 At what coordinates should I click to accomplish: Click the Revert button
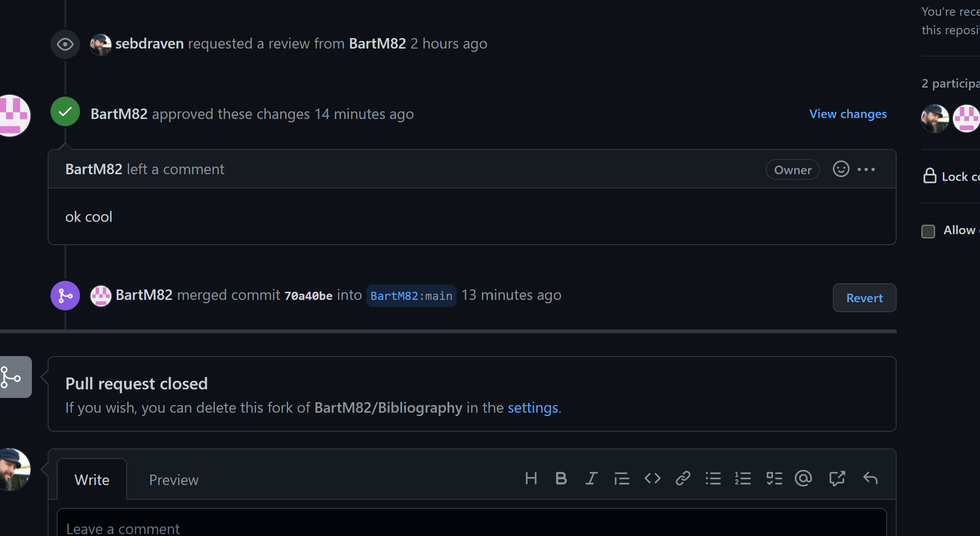pos(864,298)
